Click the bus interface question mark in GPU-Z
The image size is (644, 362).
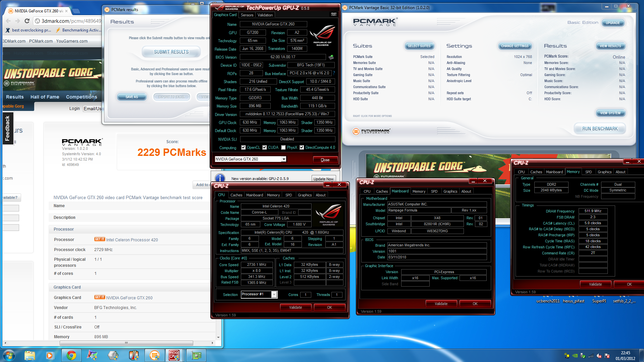pyautogui.click(x=334, y=73)
